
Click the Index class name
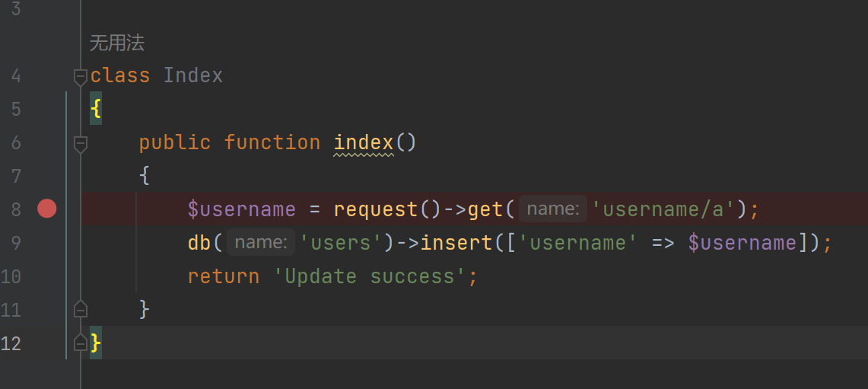[x=192, y=76]
